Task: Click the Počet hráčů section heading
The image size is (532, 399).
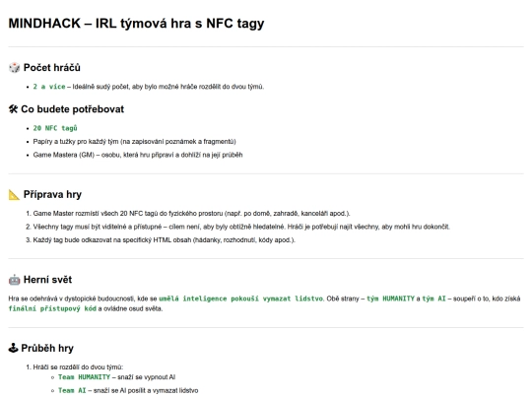Action: coord(52,68)
